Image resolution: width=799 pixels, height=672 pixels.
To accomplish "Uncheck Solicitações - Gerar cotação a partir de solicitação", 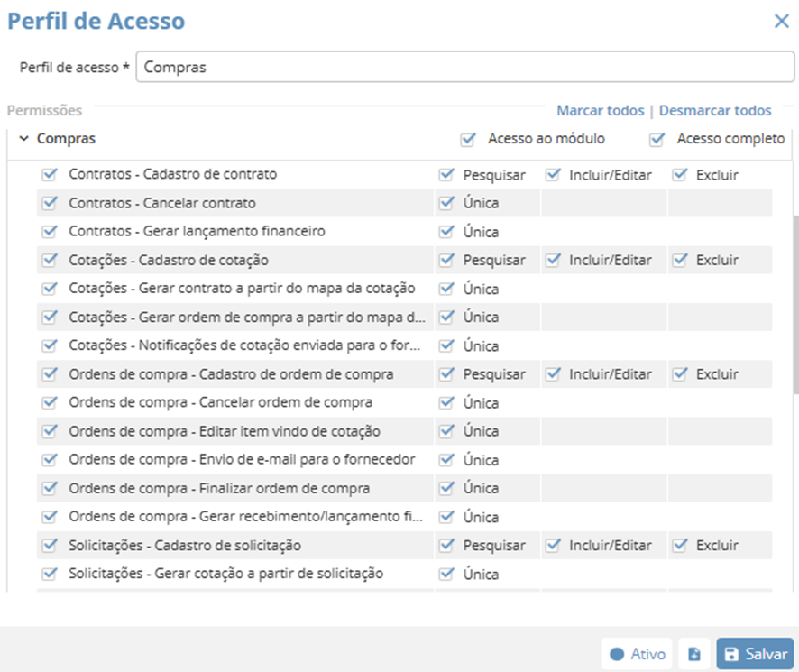I will tap(49, 574).
